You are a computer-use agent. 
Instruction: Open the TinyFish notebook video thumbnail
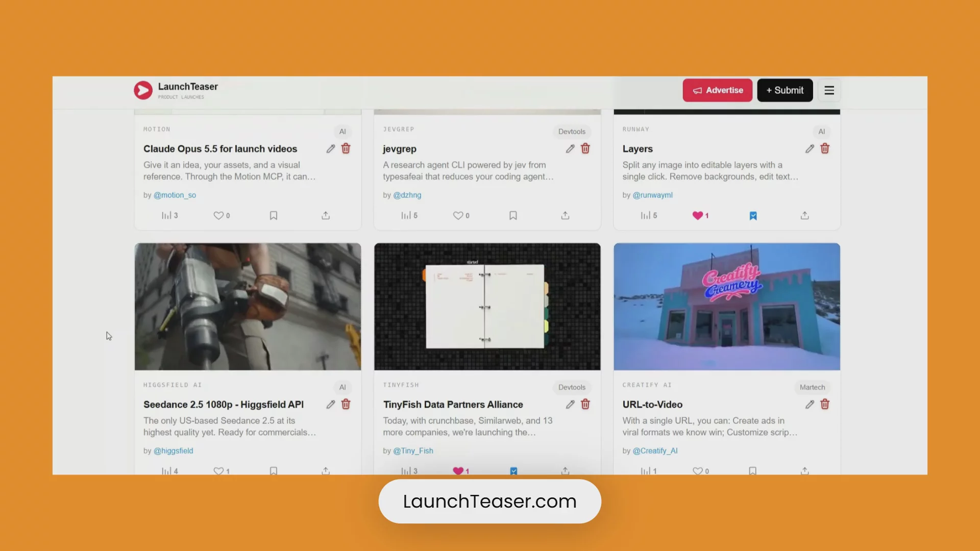487,307
